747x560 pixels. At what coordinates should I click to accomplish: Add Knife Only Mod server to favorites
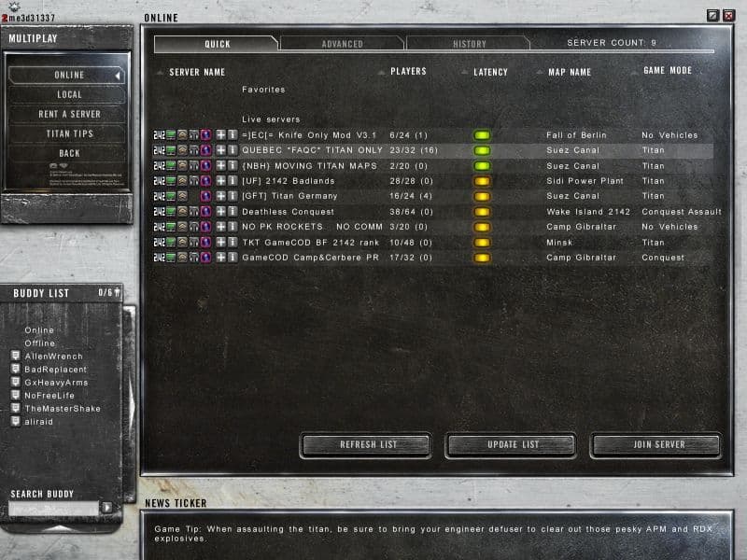220,135
